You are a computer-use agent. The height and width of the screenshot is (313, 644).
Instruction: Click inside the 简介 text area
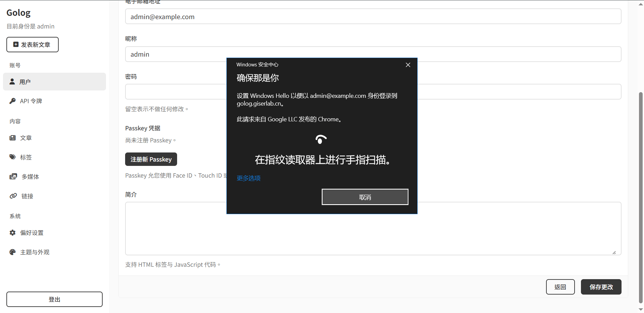[x=373, y=229]
